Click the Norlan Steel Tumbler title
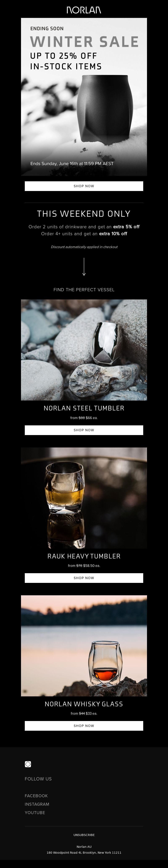The height and width of the screenshot is (868, 168). click(84, 408)
